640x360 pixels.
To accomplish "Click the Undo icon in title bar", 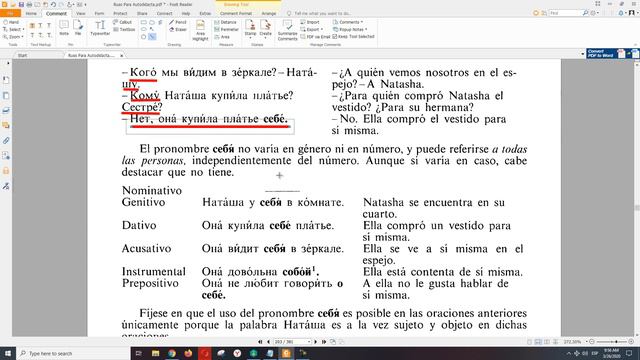I will (53, 4).
